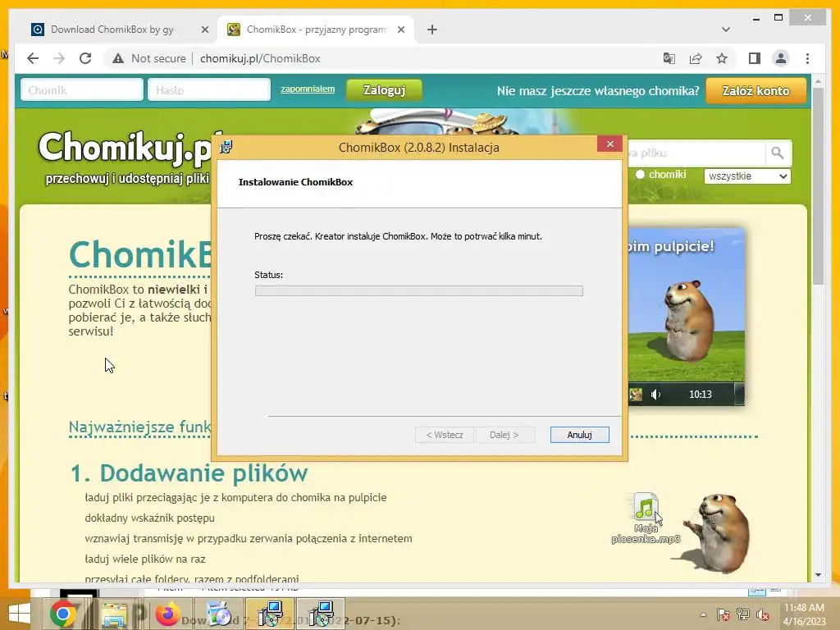Open File Explorer from taskbar
Viewport: 840px width, 630px height.
[x=115, y=614]
